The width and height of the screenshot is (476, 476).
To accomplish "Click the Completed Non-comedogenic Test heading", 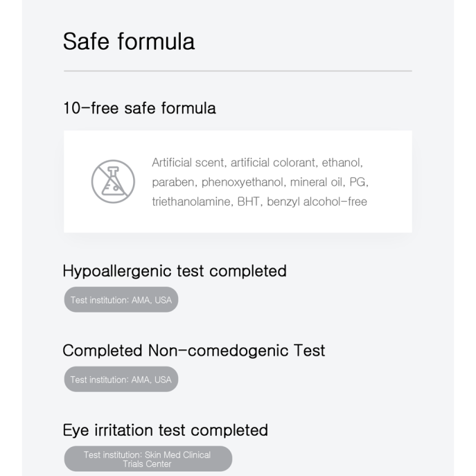I will [x=194, y=351].
